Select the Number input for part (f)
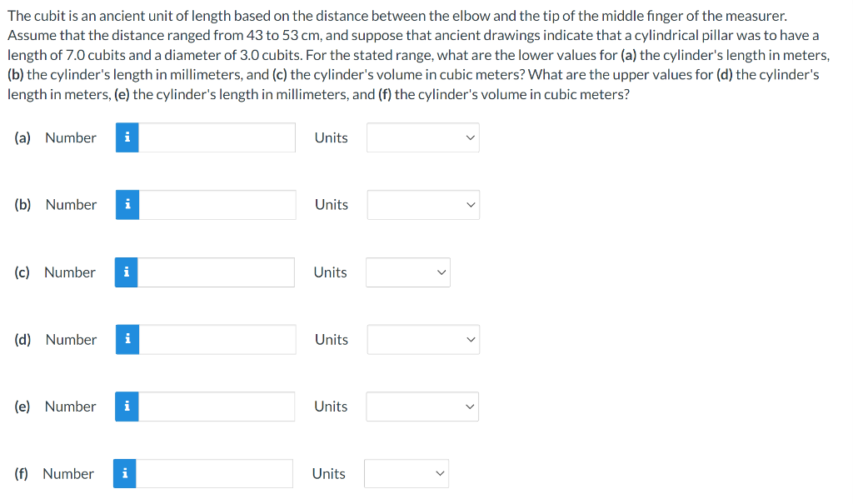 [x=214, y=473]
